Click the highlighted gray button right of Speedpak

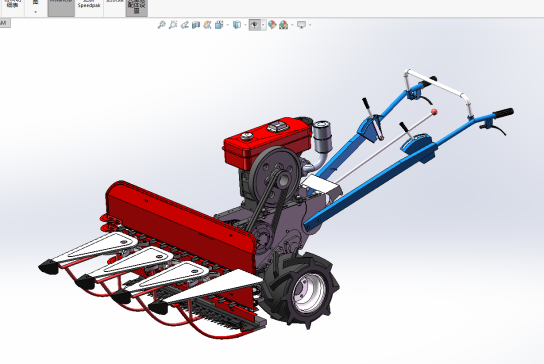(137, 8)
